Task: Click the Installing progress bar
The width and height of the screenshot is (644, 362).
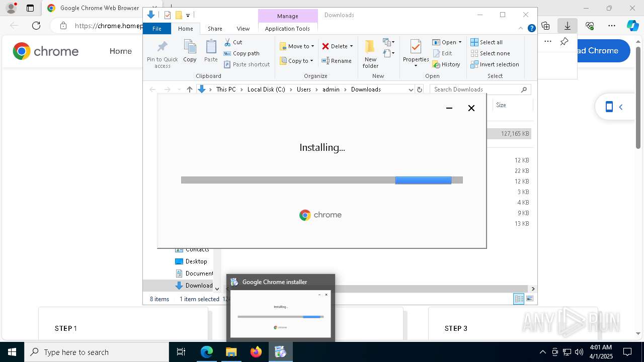Action: coord(322,180)
